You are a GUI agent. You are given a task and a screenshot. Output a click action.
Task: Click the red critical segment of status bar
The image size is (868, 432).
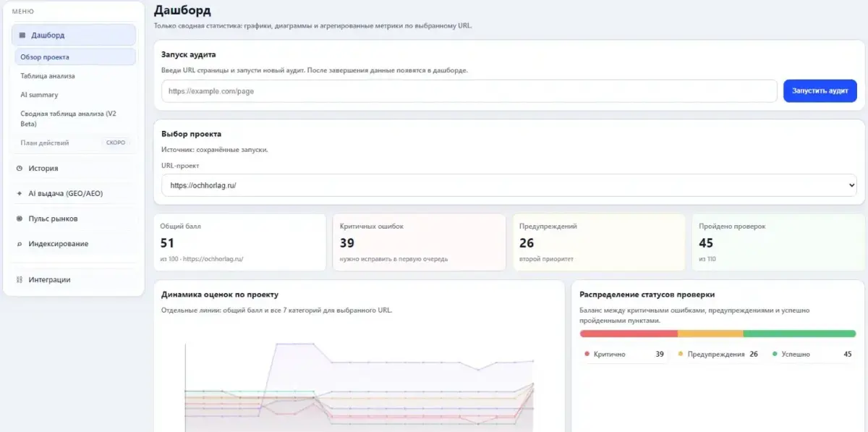(629, 334)
